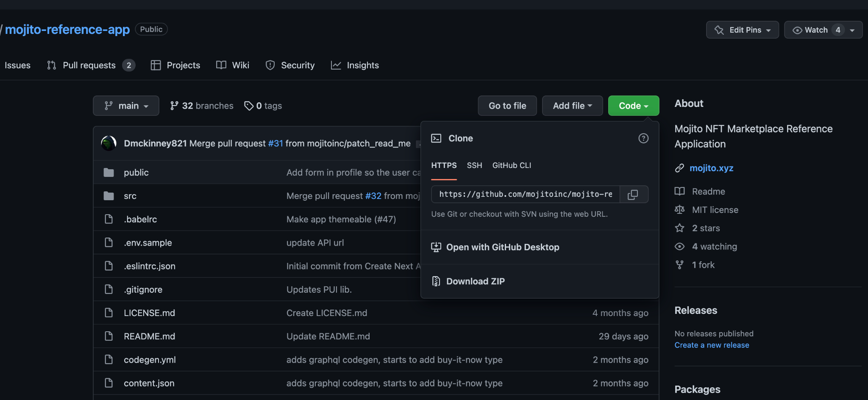Click the Go to file button
This screenshot has height=400, width=868.
coord(507,106)
